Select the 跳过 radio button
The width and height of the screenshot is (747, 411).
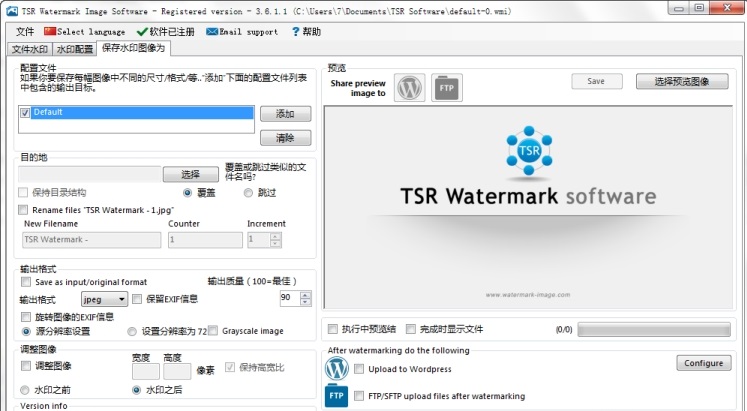click(x=248, y=192)
